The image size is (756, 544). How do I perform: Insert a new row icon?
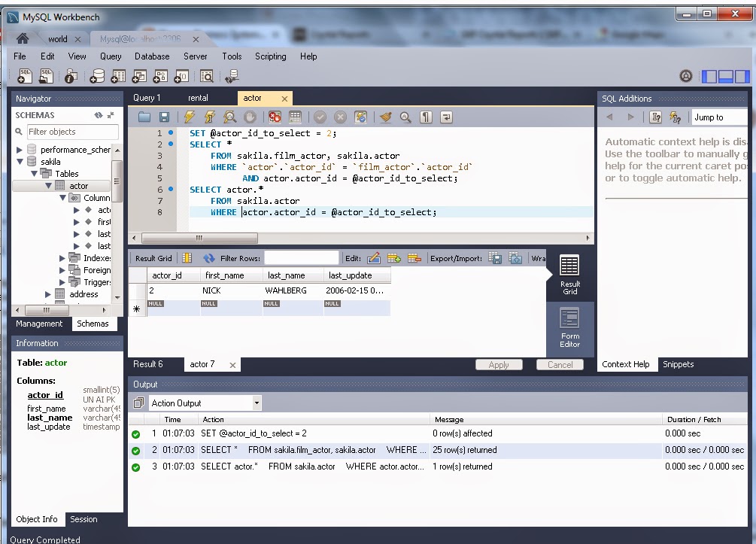(394, 258)
